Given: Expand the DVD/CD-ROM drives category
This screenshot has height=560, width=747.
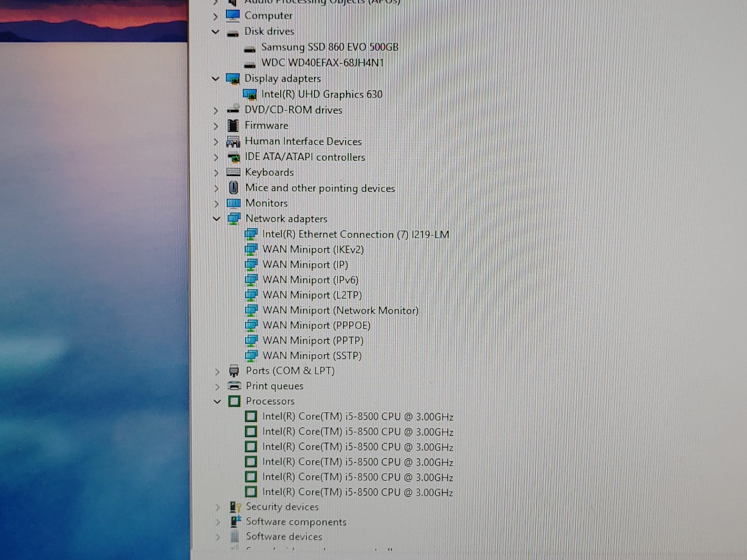Looking at the screenshot, I should point(216,110).
